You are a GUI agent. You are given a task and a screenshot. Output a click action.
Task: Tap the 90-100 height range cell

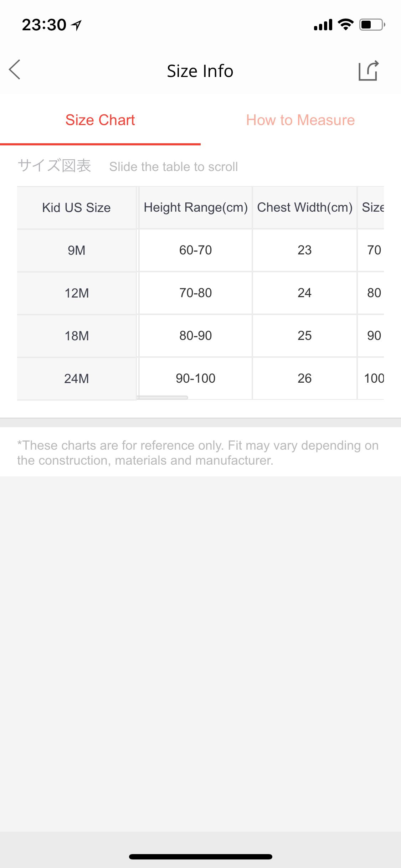195,378
